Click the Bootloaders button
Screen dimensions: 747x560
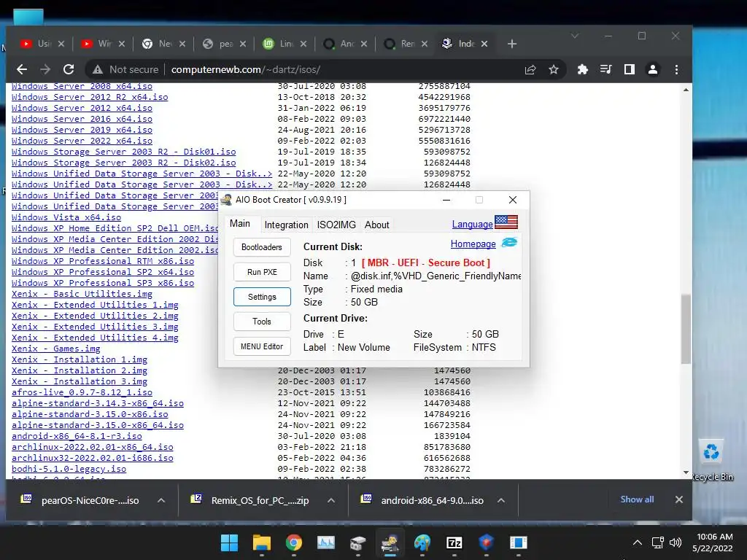(x=262, y=247)
